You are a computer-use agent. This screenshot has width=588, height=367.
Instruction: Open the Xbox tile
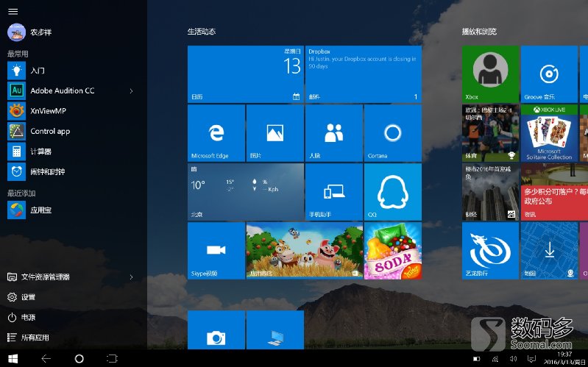(489, 73)
